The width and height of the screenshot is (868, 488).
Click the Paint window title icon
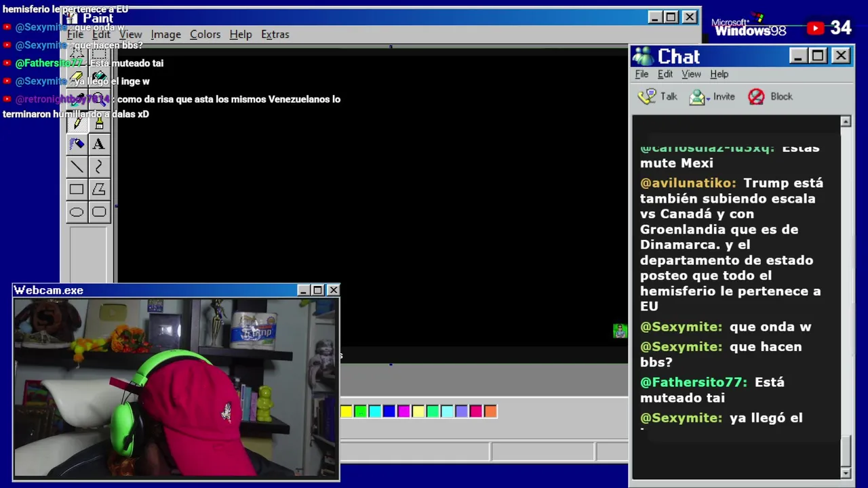[x=73, y=18]
